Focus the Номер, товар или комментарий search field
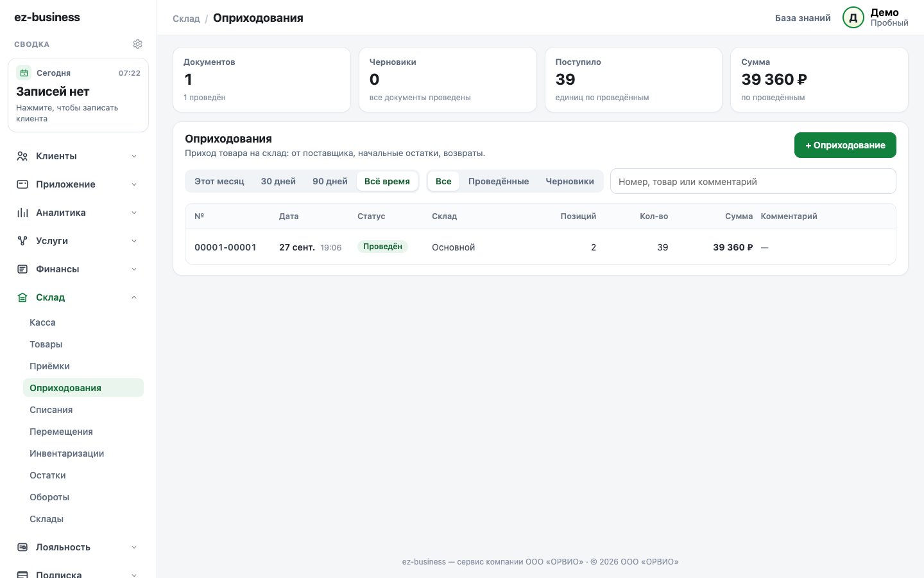 click(753, 181)
